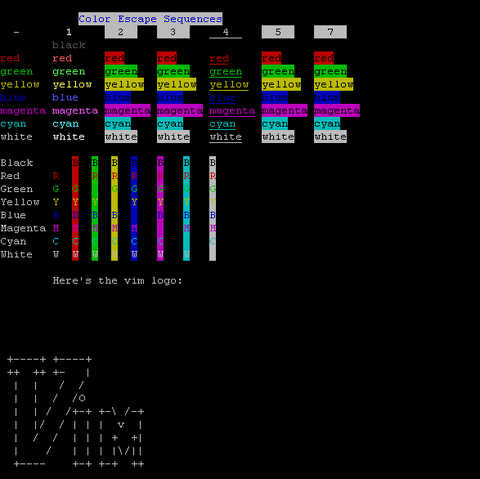
Task: Select the column header '3'
Action: tap(173, 32)
